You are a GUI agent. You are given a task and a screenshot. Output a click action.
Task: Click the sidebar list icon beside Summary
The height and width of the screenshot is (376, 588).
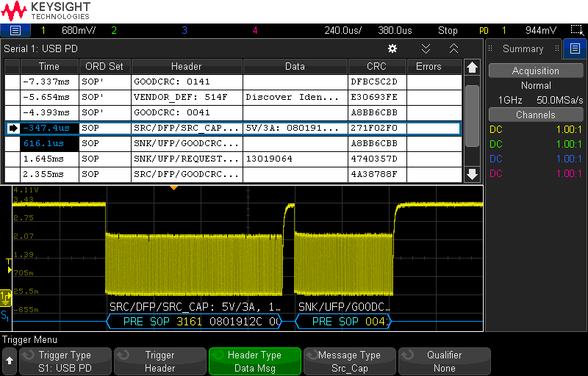click(574, 49)
